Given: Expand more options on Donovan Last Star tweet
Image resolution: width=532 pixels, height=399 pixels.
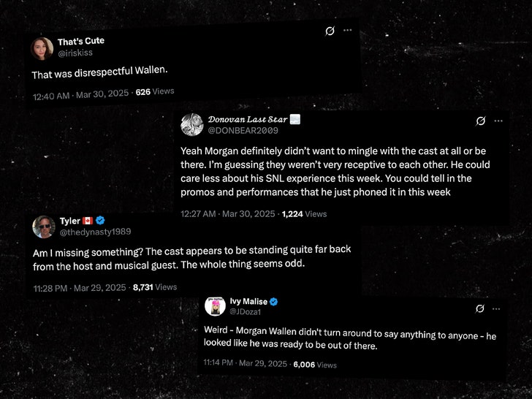Looking at the screenshot, I should 498,121.
